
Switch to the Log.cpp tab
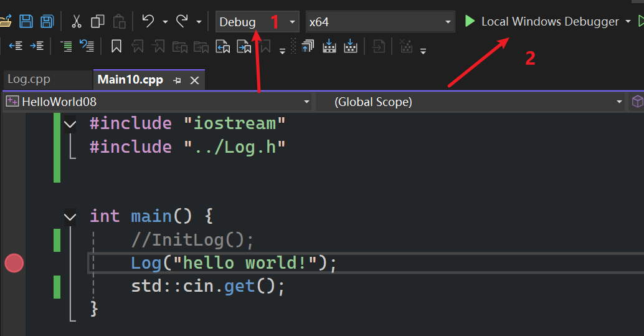tap(29, 80)
